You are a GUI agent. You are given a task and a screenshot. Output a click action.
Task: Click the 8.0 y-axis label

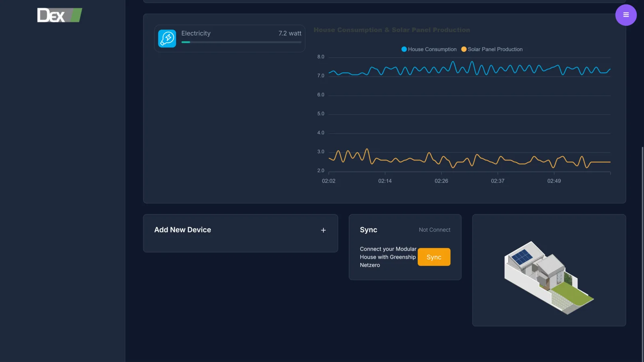click(321, 57)
